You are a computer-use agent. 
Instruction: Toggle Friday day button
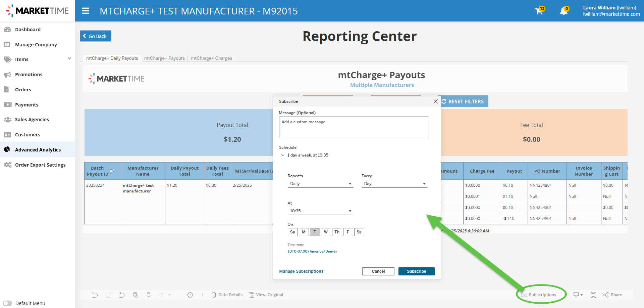point(348,232)
